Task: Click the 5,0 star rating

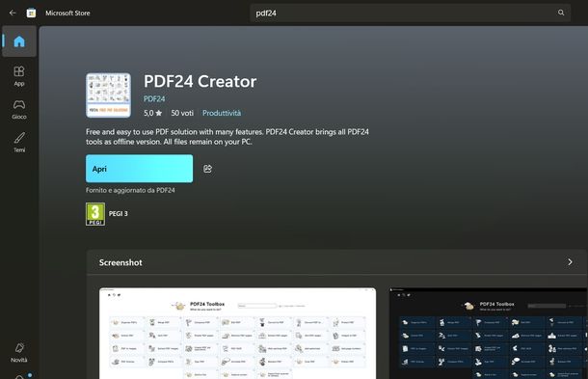Action: tap(152, 113)
